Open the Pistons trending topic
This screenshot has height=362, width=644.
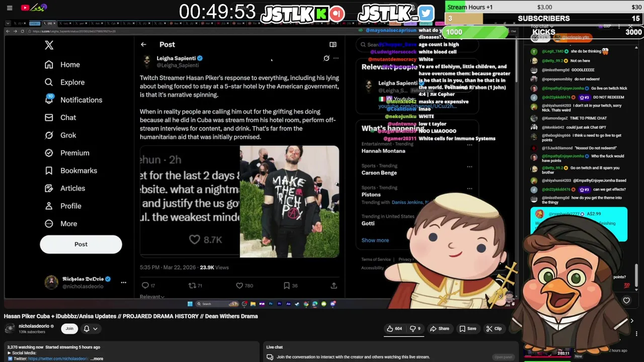(x=371, y=195)
